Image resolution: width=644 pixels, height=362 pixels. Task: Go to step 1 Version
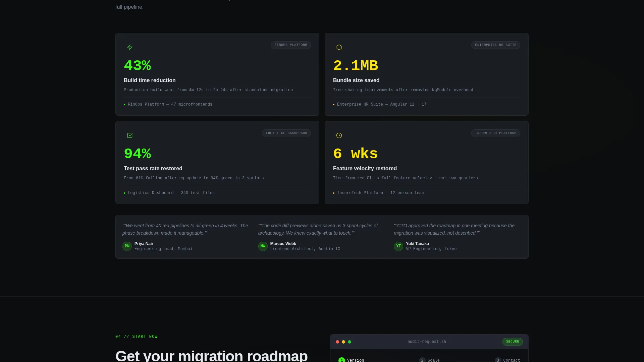pyautogui.click(x=351, y=360)
